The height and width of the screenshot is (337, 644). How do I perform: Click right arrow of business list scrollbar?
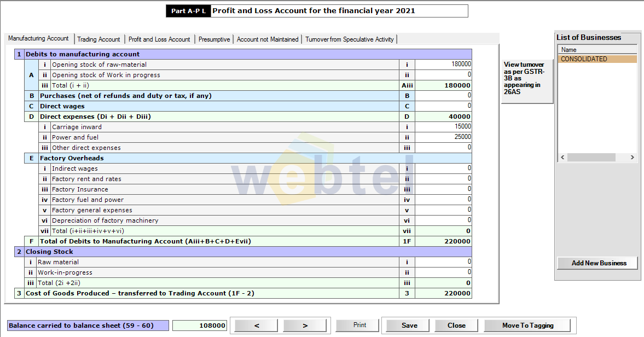pos(632,158)
